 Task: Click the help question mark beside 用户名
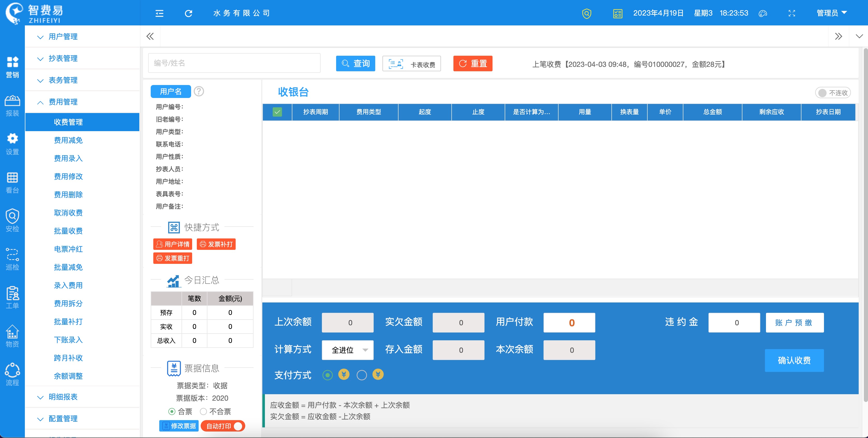pyautogui.click(x=199, y=91)
